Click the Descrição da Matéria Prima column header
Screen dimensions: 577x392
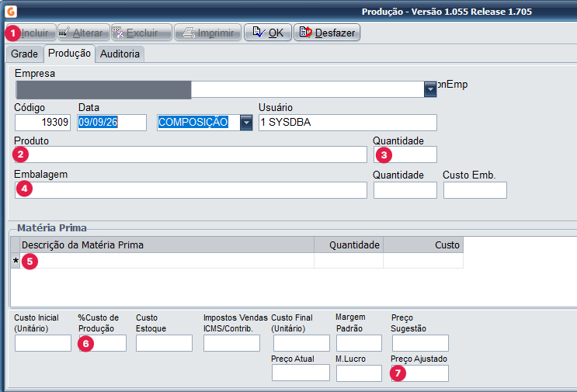167,245
